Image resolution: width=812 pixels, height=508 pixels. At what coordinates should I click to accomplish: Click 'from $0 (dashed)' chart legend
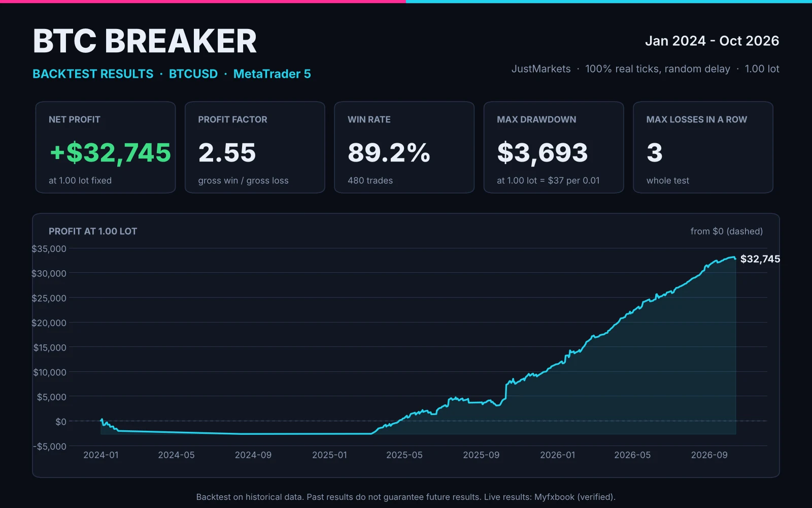pos(727,231)
